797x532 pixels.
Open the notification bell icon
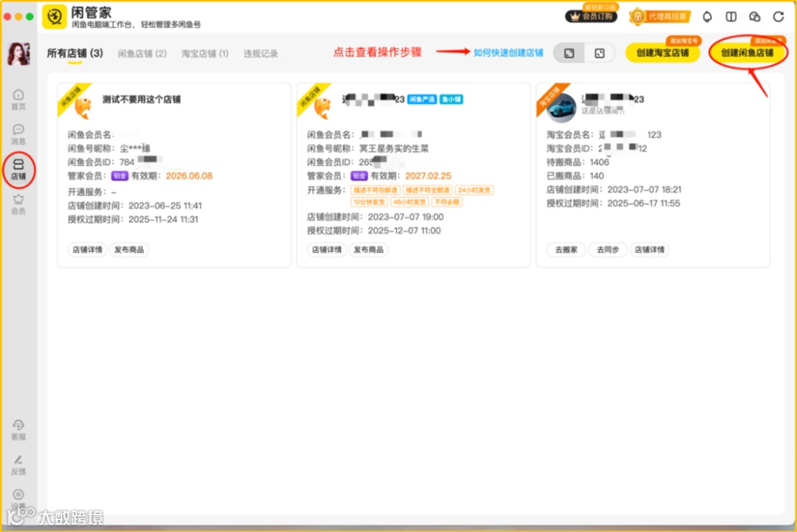pyautogui.click(x=707, y=17)
